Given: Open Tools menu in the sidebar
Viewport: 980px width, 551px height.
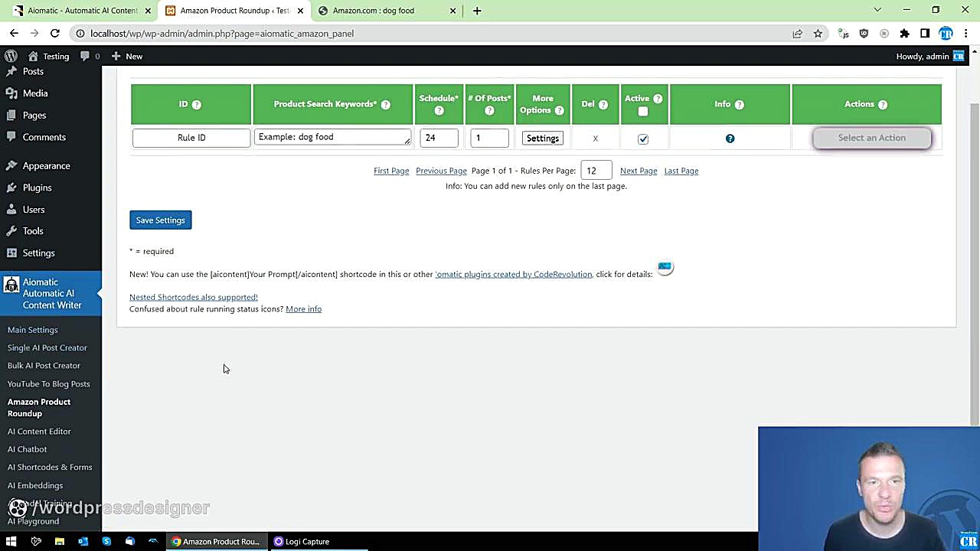Looking at the screenshot, I should tap(33, 231).
